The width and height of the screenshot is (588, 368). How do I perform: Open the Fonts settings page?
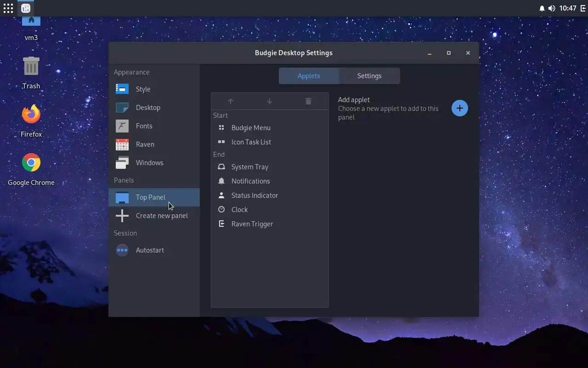click(x=154, y=126)
